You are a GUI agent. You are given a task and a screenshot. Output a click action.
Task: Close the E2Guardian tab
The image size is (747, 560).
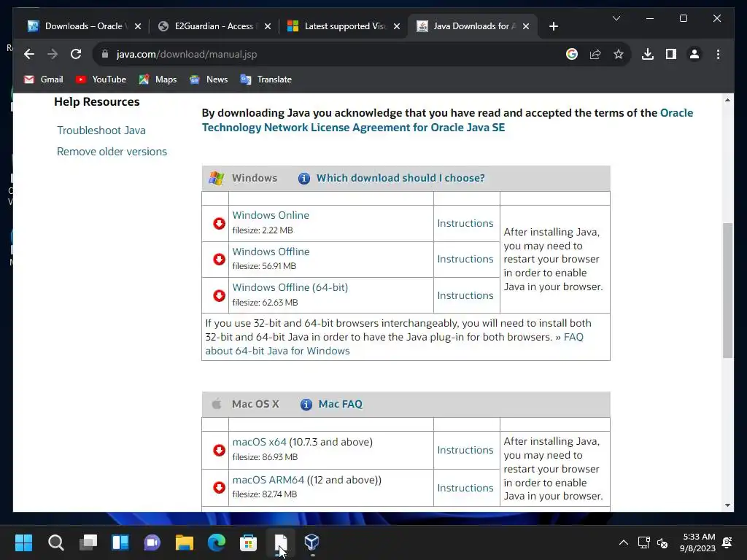tap(268, 26)
